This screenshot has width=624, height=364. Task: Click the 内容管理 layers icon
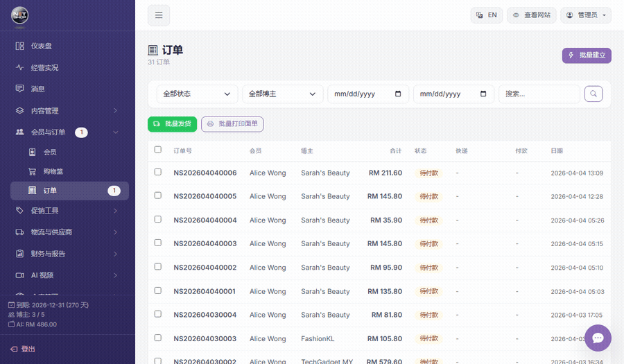19,111
